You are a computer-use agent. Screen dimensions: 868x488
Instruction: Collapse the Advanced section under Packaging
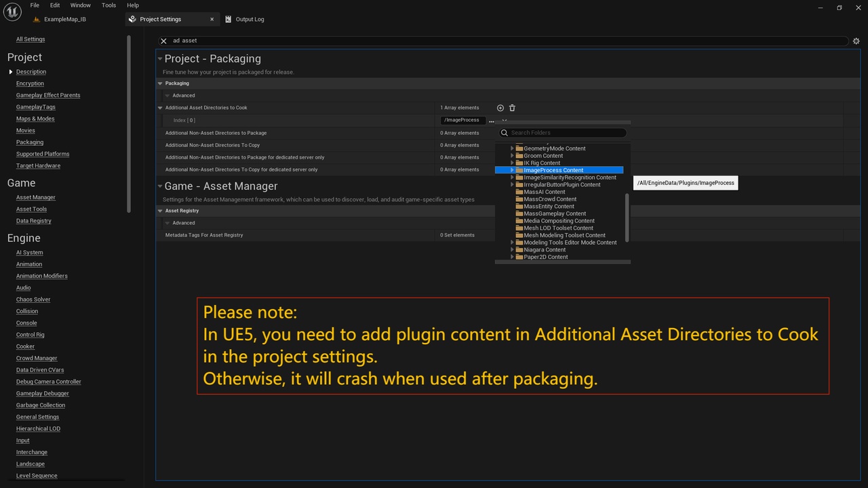(167, 96)
